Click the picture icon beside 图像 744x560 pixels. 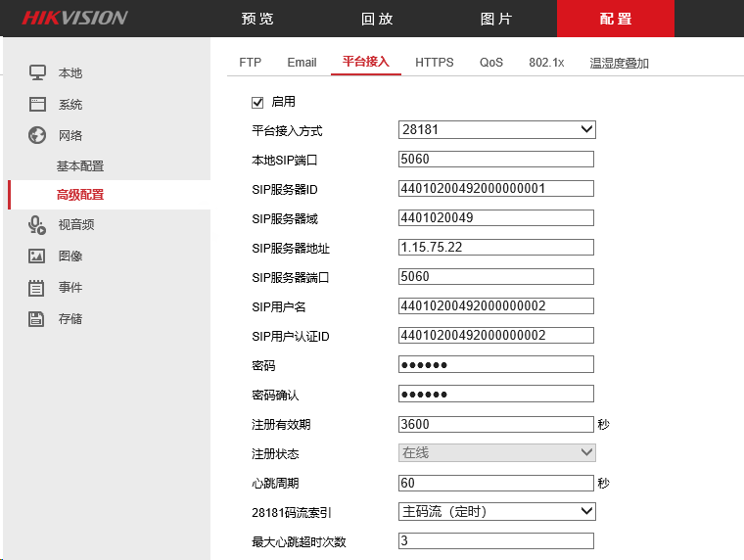[x=37, y=256]
